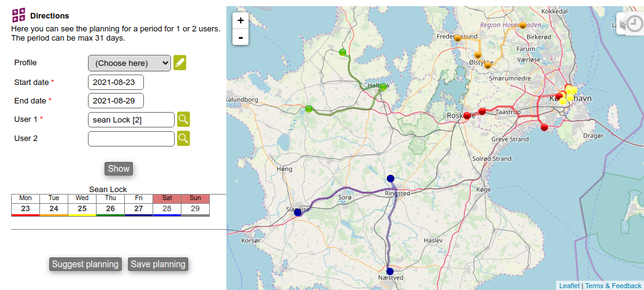Click the green pencil edit profile icon

180,63
